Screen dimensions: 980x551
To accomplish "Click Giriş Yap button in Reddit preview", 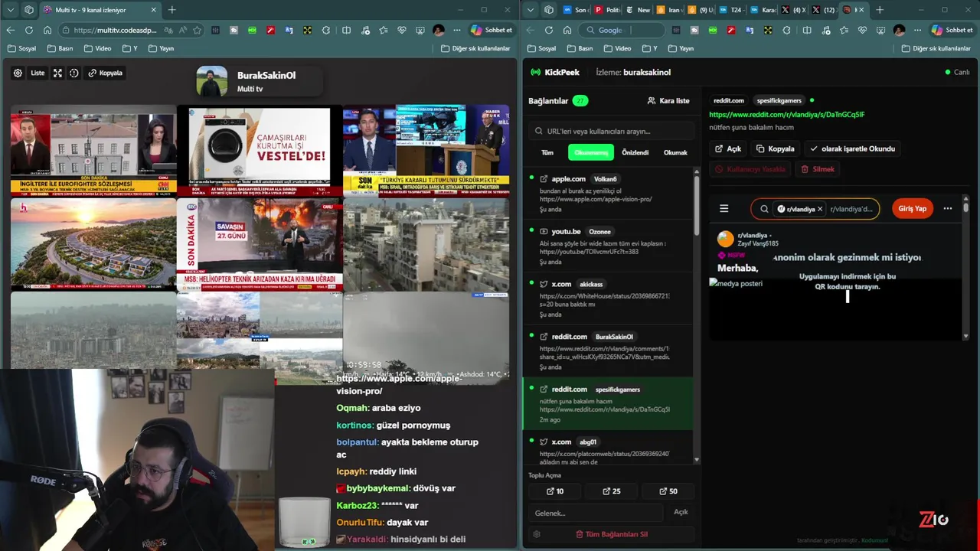I will [912, 208].
